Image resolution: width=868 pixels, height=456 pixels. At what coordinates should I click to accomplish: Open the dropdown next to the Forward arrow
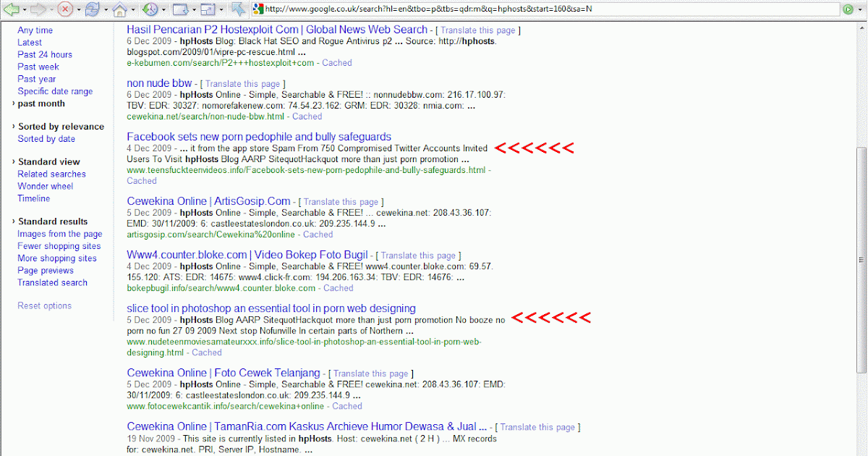point(51,10)
